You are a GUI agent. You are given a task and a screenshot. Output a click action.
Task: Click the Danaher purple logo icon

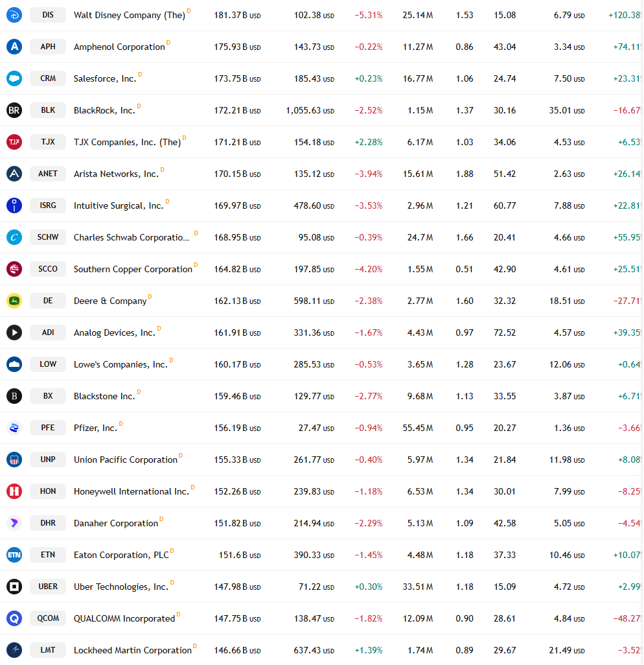pos(14,523)
